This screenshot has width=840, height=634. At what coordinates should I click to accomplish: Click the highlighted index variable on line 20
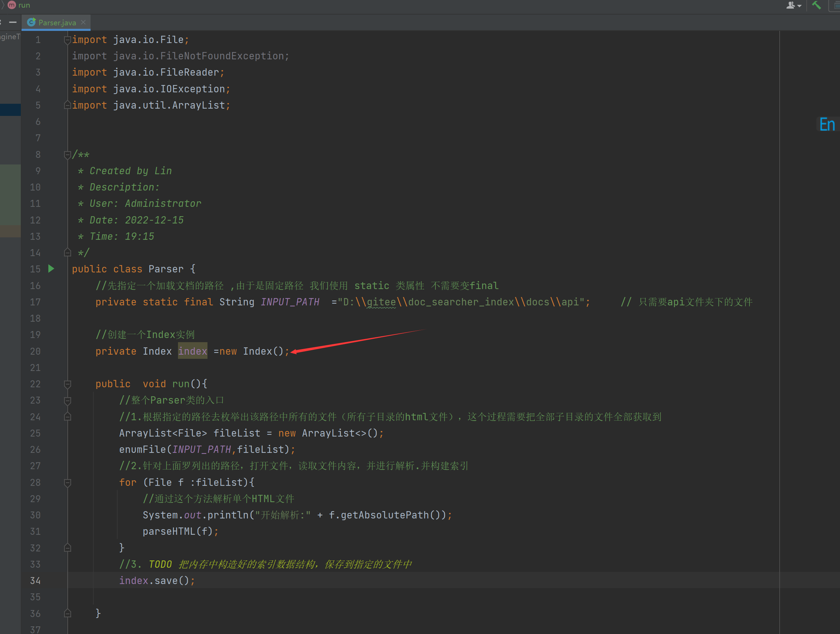pyautogui.click(x=193, y=351)
